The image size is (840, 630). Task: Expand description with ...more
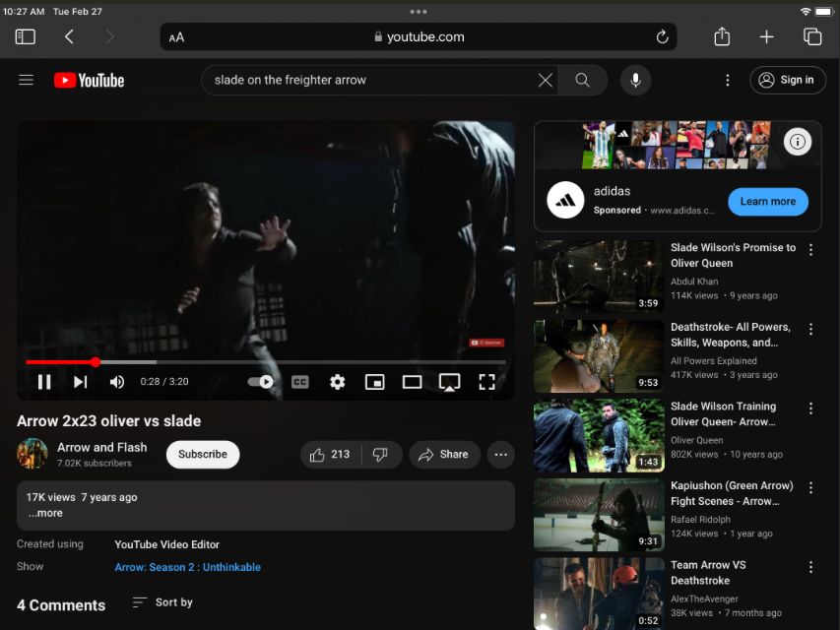coord(45,513)
